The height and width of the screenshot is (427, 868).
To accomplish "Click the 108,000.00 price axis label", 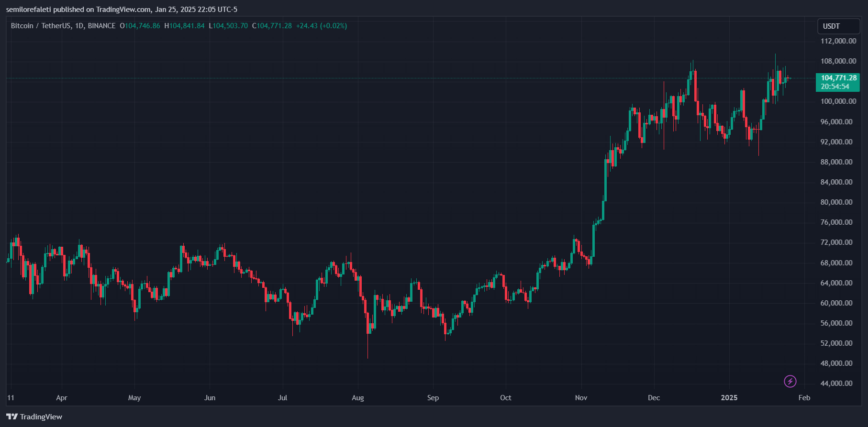I will click(x=838, y=61).
